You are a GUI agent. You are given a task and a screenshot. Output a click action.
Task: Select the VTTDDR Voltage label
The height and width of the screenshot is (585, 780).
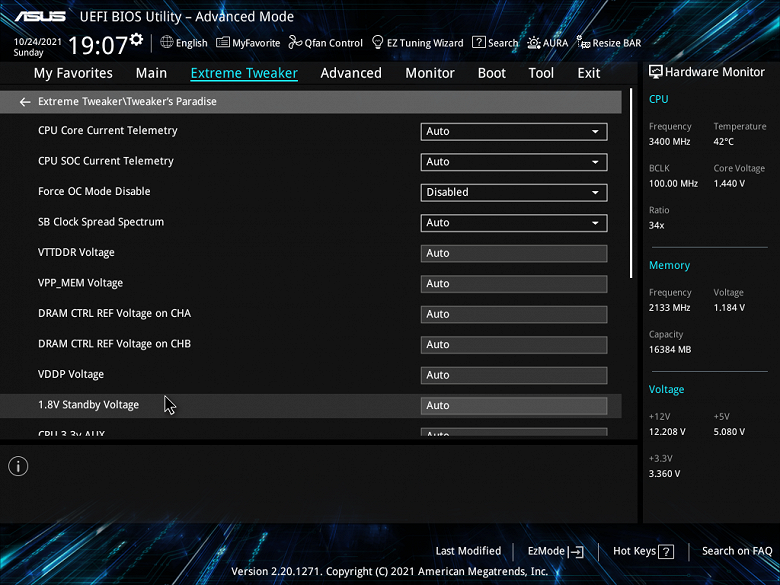coord(76,253)
